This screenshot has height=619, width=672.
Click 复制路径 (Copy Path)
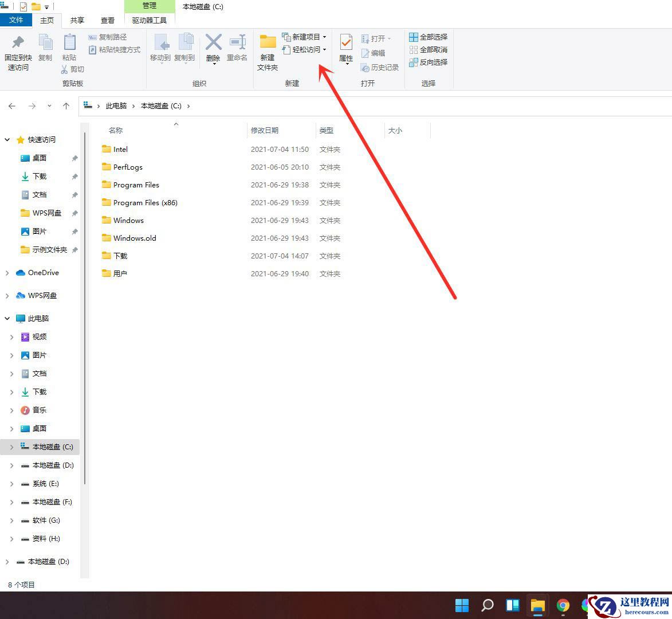tap(111, 37)
